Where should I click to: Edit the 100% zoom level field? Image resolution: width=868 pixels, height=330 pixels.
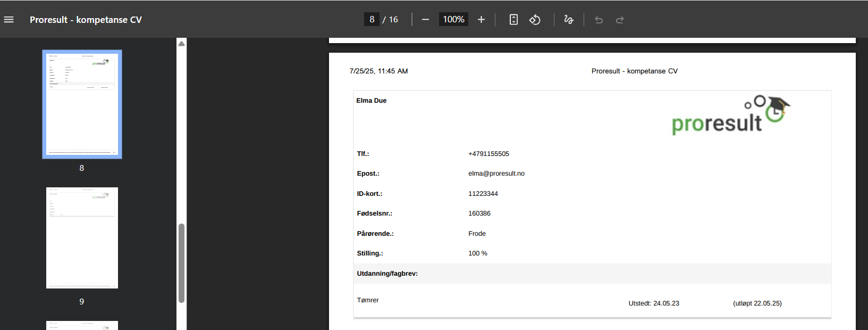[453, 19]
